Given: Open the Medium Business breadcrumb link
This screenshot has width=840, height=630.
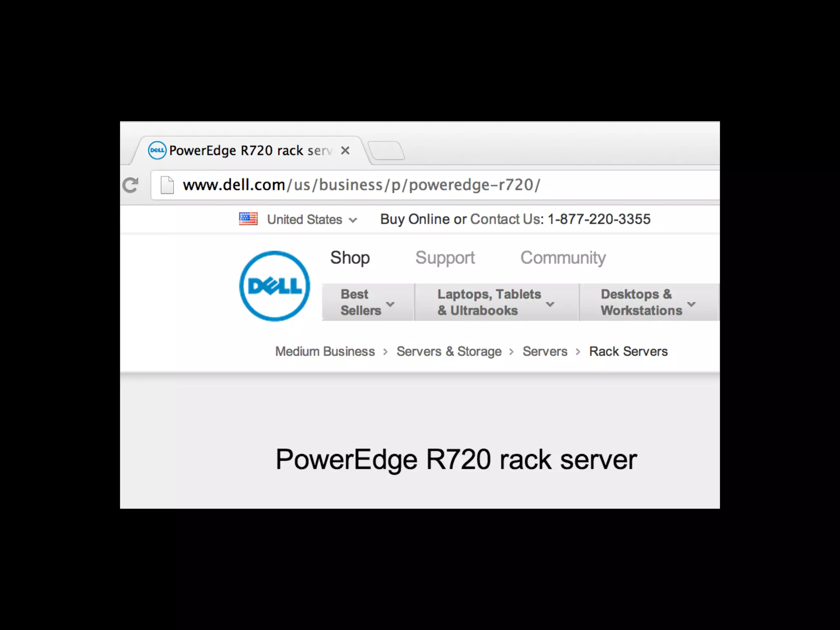Looking at the screenshot, I should pyautogui.click(x=325, y=352).
